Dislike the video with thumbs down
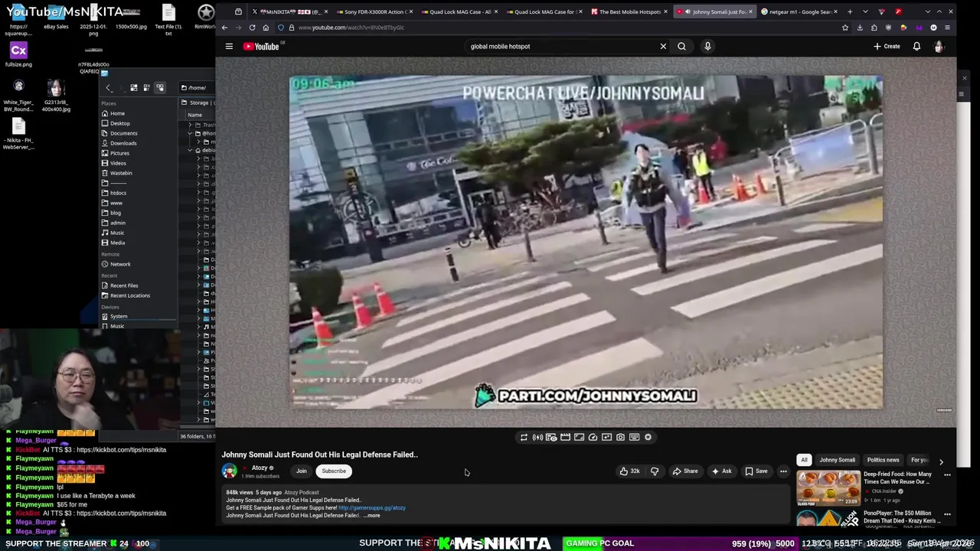This screenshot has width=980, height=551. coord(655,471)
